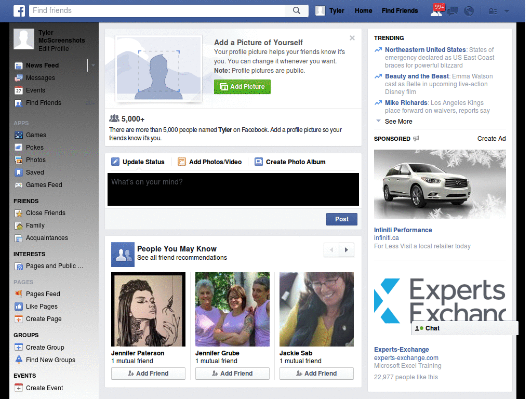The height and width of the screenshot is (399, 532).
Task: Click the What's on your mind field
Action: [x=233, y=189]
